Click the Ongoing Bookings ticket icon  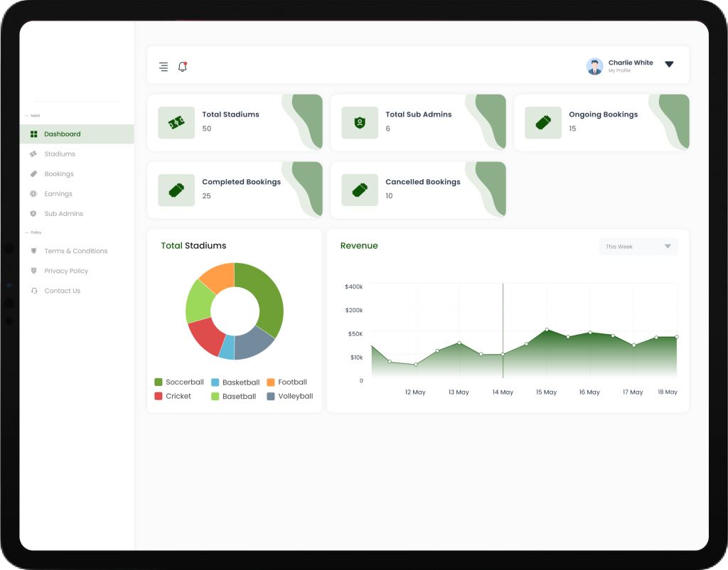543,122
